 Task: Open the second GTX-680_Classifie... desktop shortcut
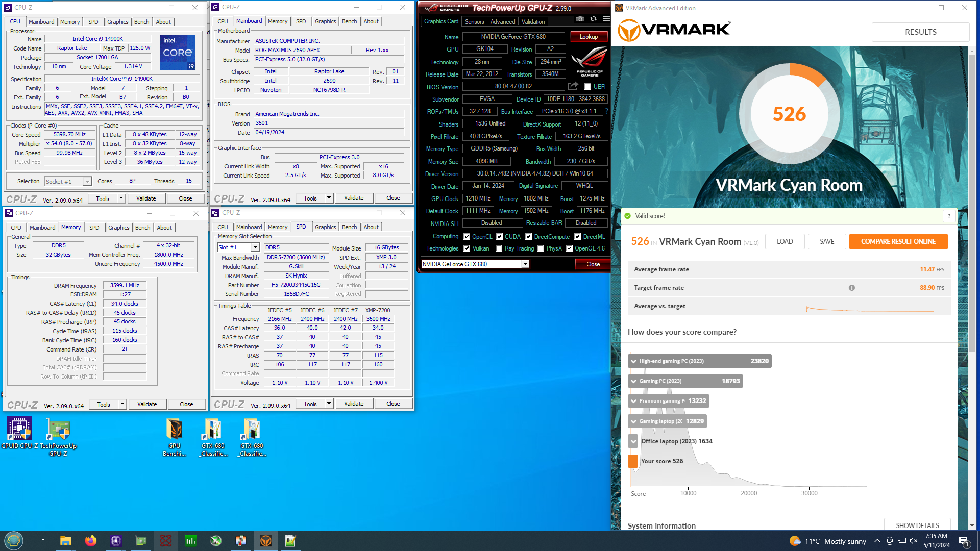[252, 437]
